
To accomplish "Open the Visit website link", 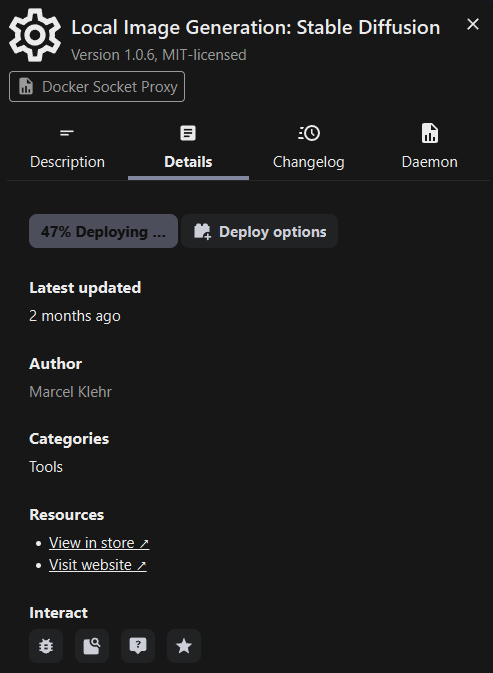I will pos(98,565).
